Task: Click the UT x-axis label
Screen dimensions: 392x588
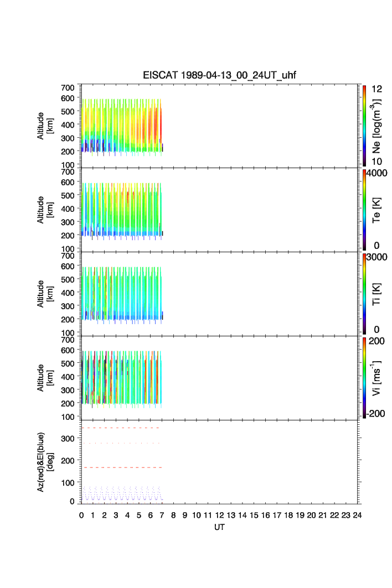Action: 219,528
